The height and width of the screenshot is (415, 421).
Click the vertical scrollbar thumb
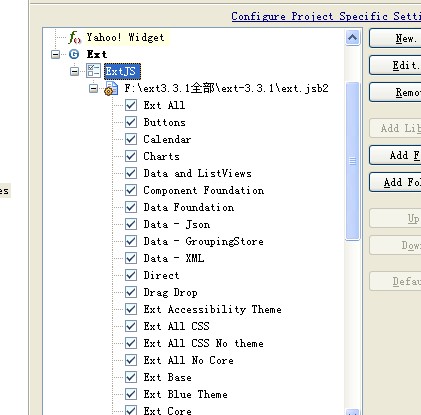click(x=353, y=161)
